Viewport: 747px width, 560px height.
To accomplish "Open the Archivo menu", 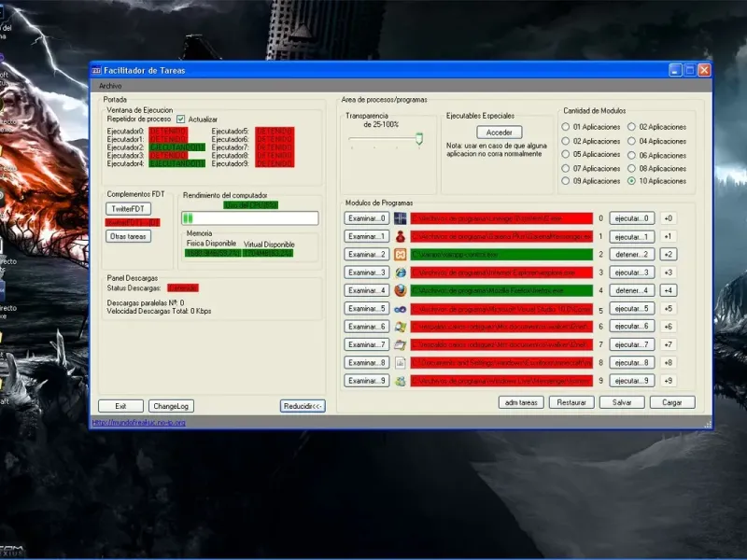I will click(110, 86).
